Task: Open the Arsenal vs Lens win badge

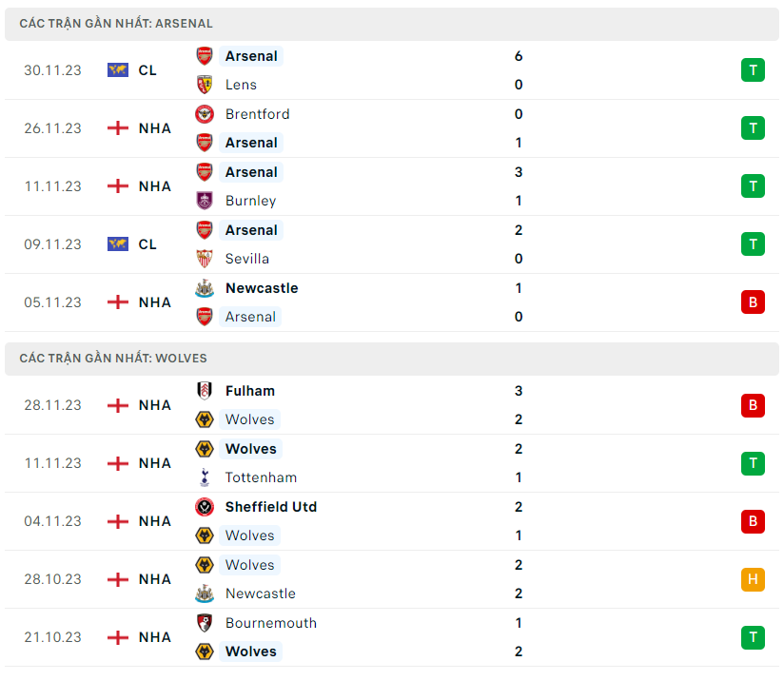Action: [753, 70]
